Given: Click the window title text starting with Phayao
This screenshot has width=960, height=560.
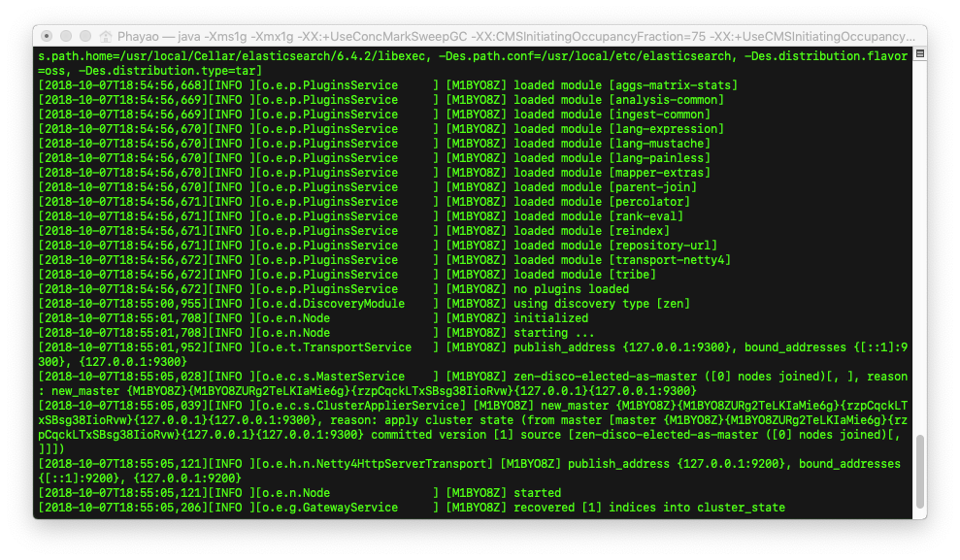Looking at the screenshot, I should 516,37.
